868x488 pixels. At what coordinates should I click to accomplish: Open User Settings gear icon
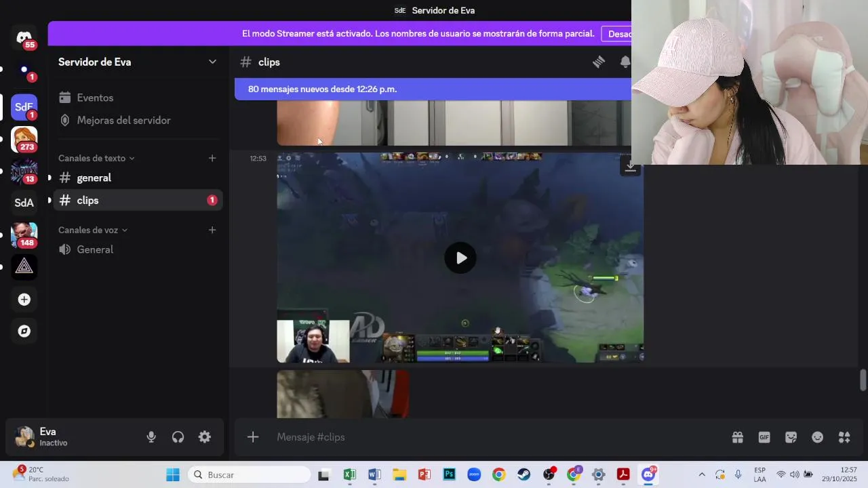(x=205, y=437)
